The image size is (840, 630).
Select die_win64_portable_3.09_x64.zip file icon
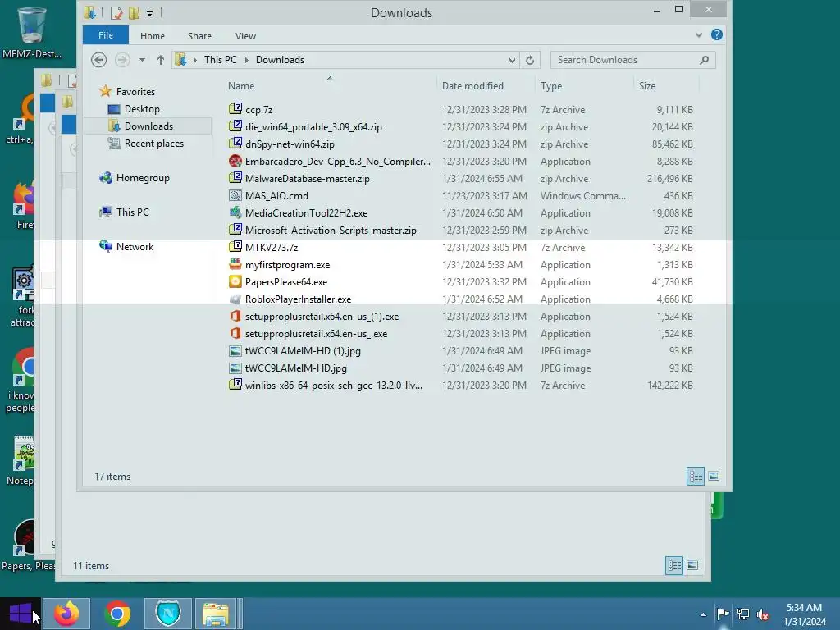point(235,126)
